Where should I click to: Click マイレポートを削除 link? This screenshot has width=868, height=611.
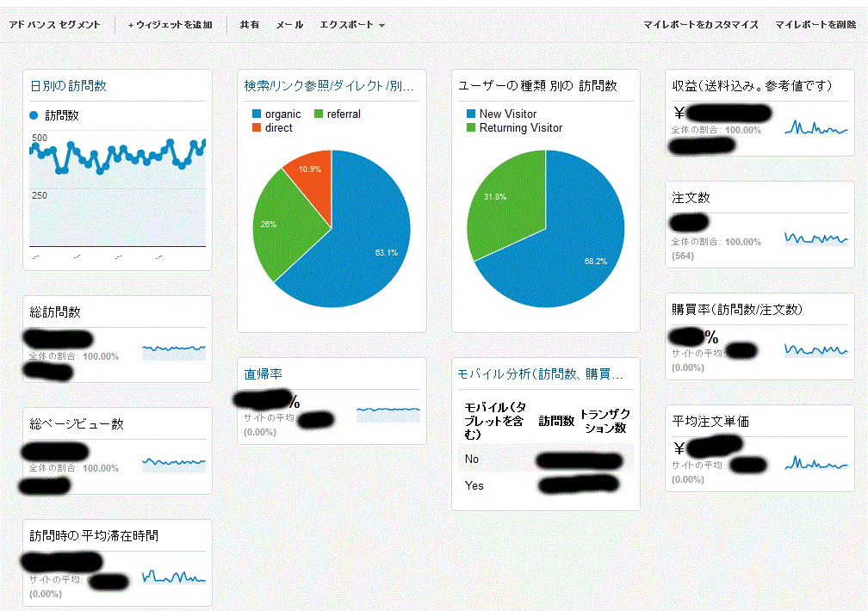(x=815, y=25)
